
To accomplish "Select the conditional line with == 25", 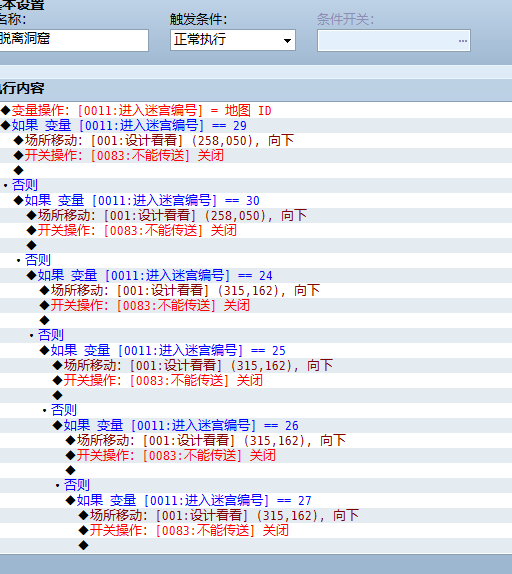I will tap(256, 350).
